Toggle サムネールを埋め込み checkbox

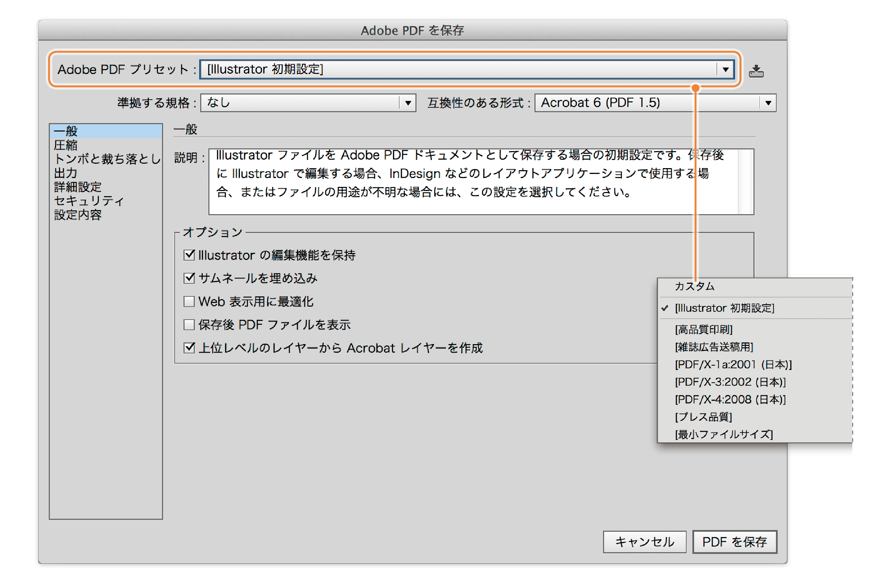[x=189, y=278]
